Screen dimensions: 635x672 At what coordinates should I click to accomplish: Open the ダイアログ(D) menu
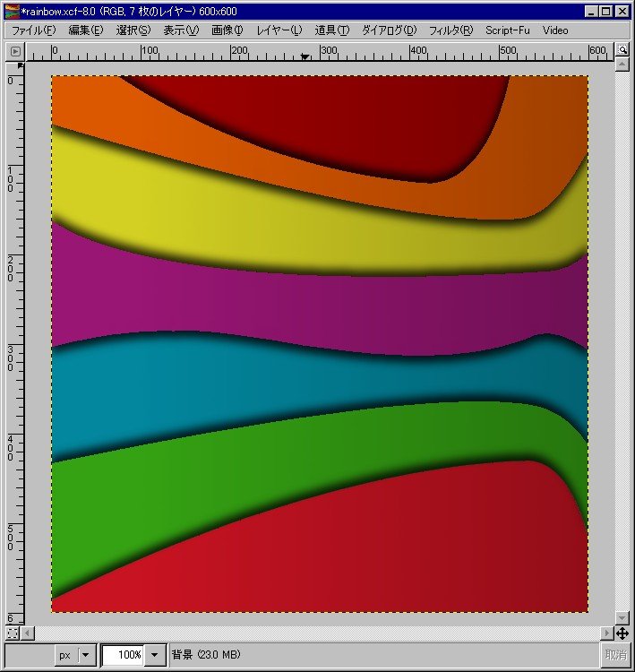point(389,30)
